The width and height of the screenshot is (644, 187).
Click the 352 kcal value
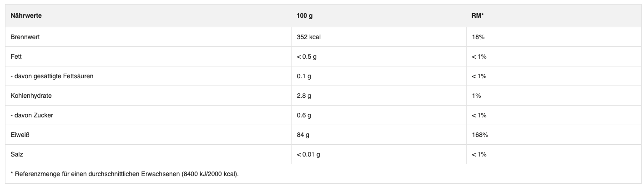pyautogui.click(x=308, y=37)
